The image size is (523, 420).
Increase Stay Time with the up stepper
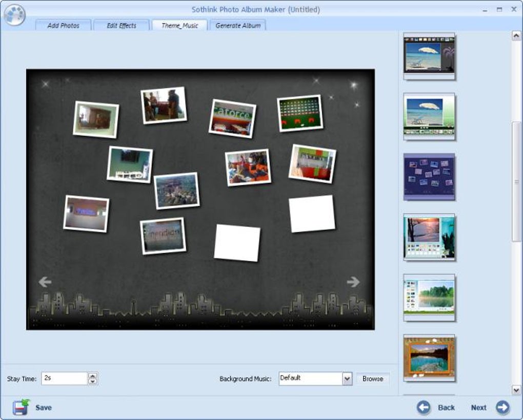(93, 375)
